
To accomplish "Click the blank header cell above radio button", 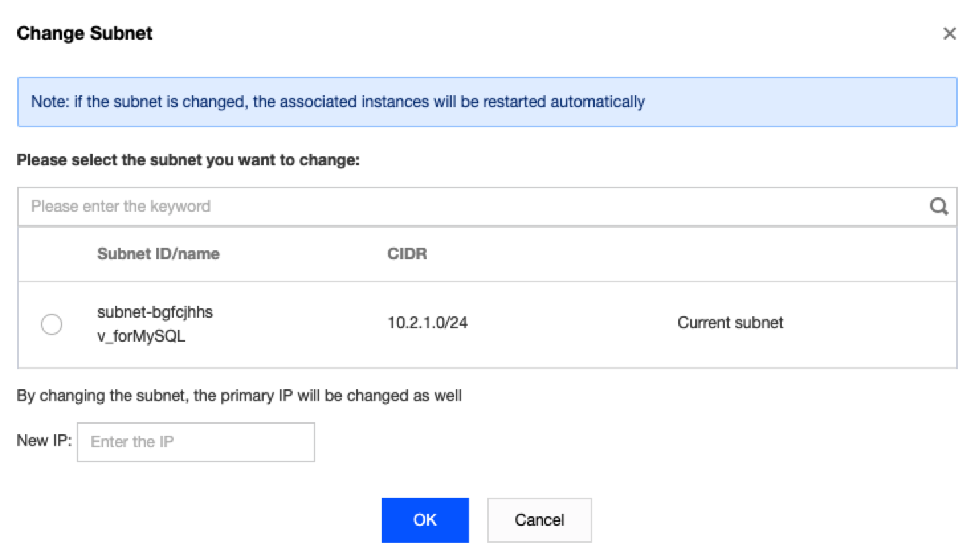I will tap(52, 254).
